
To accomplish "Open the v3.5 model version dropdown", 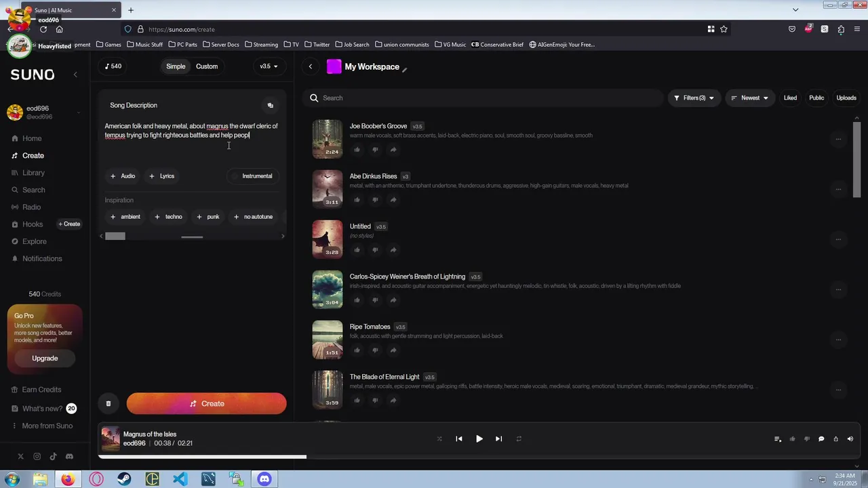I will point(269,66).
